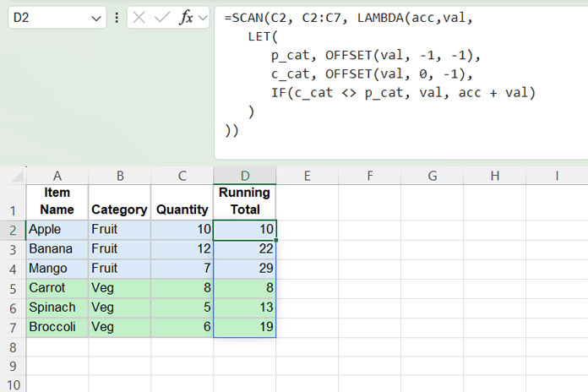Click the fill handle at corner of cell D2
Image resolution: width=588 pixels, height=392 pixels.
pos(276,240)
